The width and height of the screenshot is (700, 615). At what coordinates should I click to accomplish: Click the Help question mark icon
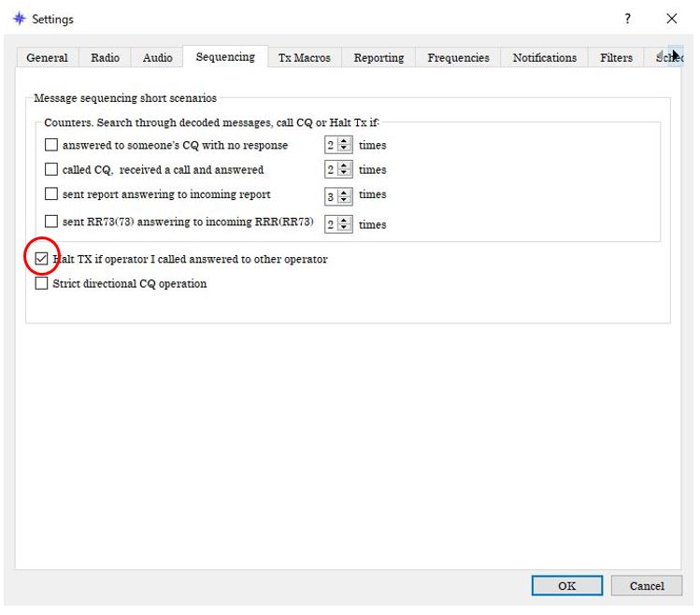627,19
